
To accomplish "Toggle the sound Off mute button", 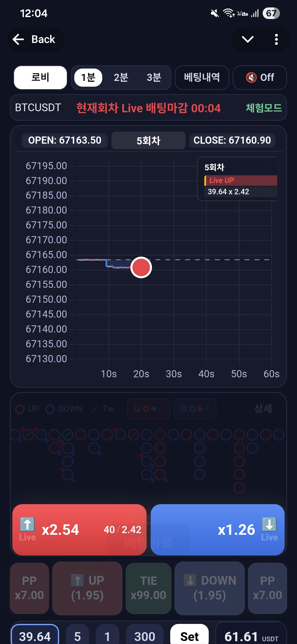I will 260,78.
